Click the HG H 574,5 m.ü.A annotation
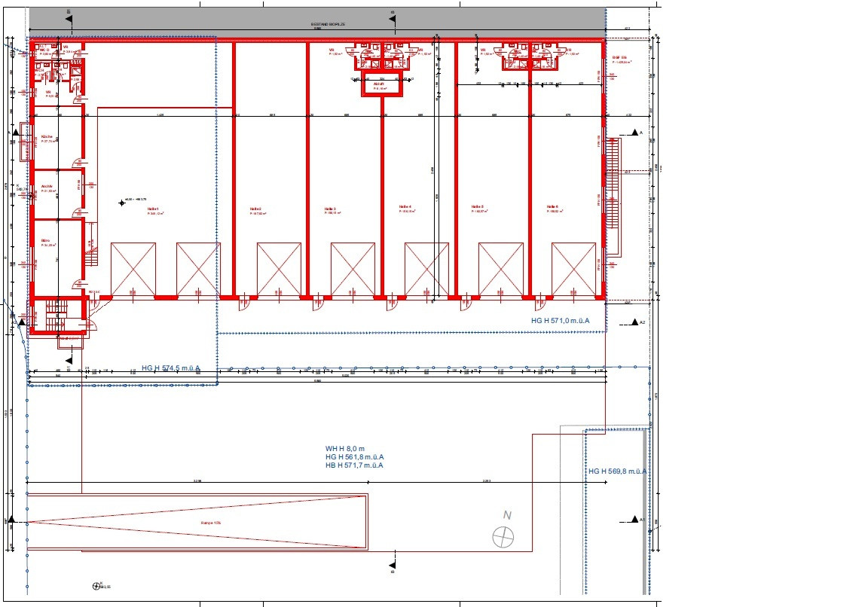This screenshot has height=607, width=868. point(170,368)
